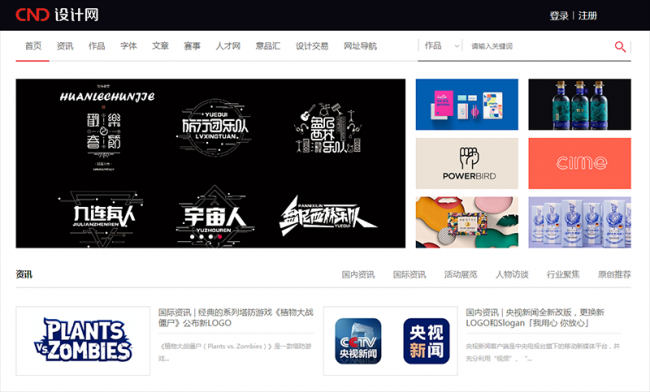Click the CND 设计网 logo
Viewport: 650px width, 392px height.
57,15
